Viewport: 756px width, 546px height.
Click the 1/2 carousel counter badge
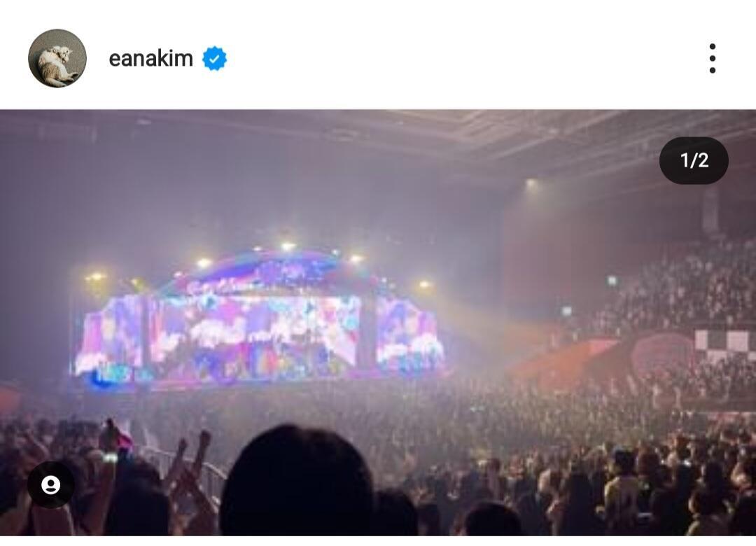[x=694, y=160]
